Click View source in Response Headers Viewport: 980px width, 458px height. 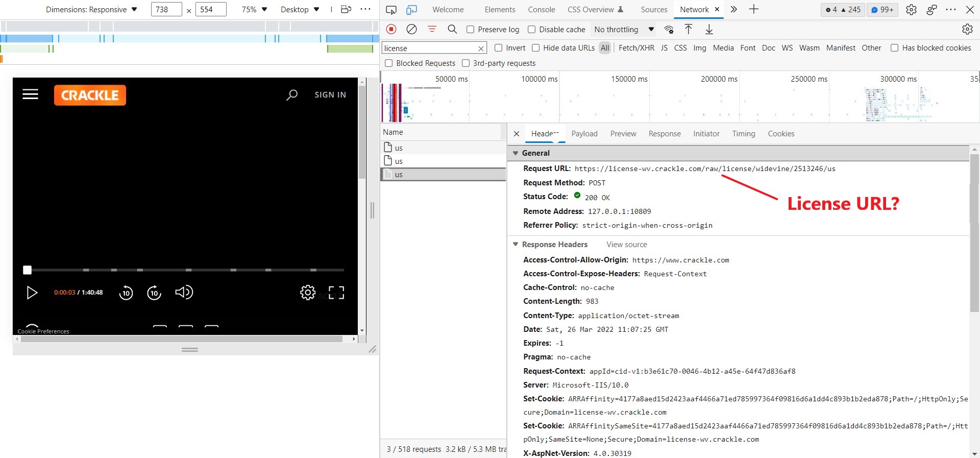(626, 245)
